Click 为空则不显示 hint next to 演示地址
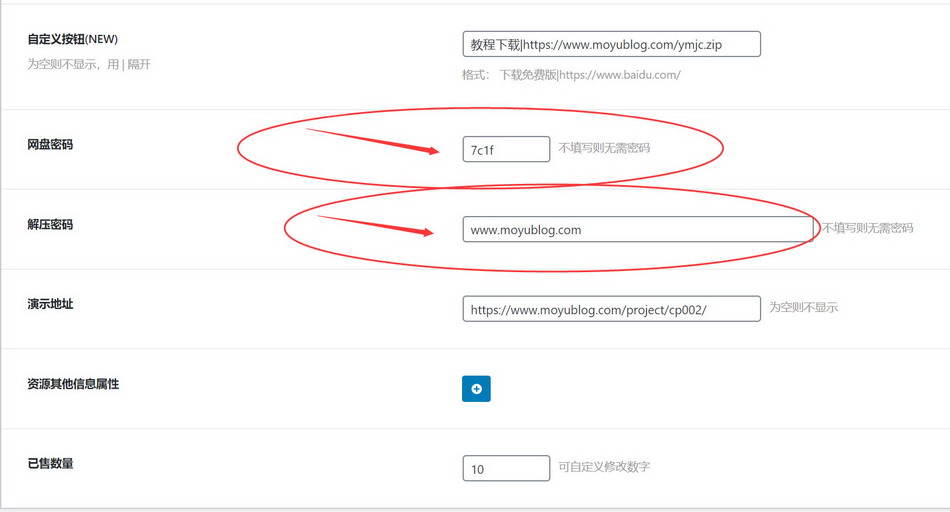Image resolution: width=950 pixels, height=512 pixels. pos(803,308)
